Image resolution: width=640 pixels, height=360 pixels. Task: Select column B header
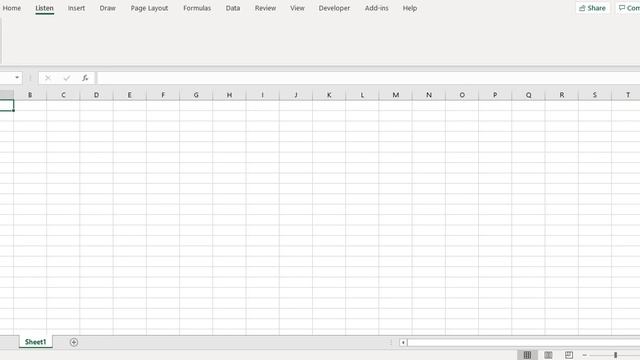pos(30,95)
